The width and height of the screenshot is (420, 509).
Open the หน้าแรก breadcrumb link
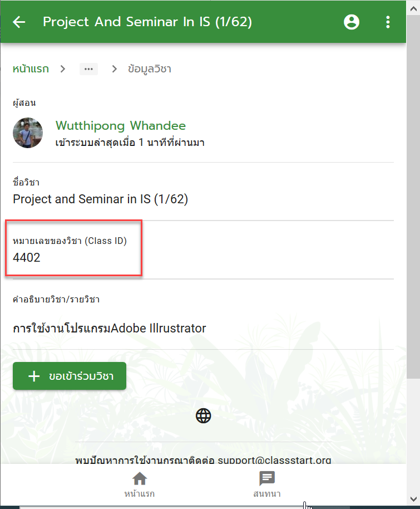pyautogui.click(x=31, y=69)
